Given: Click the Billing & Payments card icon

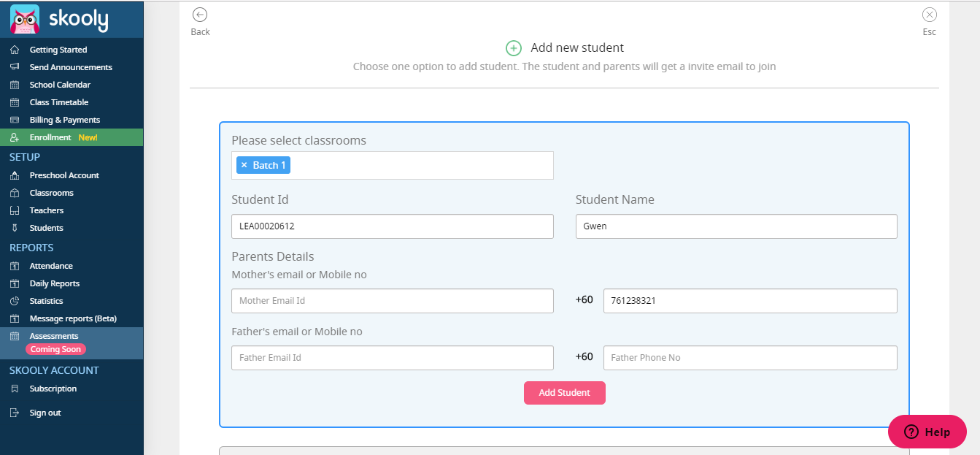Looking at the screenshot, I should [x=15, y=120].
